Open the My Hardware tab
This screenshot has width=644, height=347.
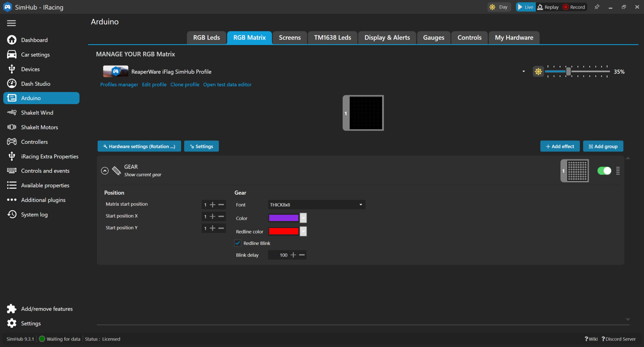pyautogui.click(x=514, y=38)
